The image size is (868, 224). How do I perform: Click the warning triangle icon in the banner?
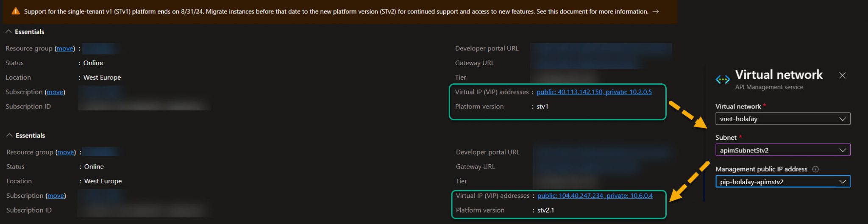[x=16, y=11]
